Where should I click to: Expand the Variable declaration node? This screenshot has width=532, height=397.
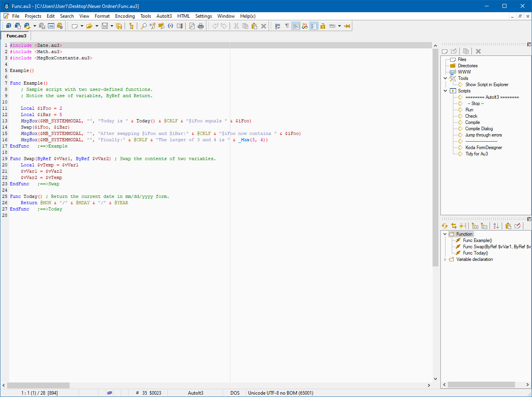coord(445,259)
